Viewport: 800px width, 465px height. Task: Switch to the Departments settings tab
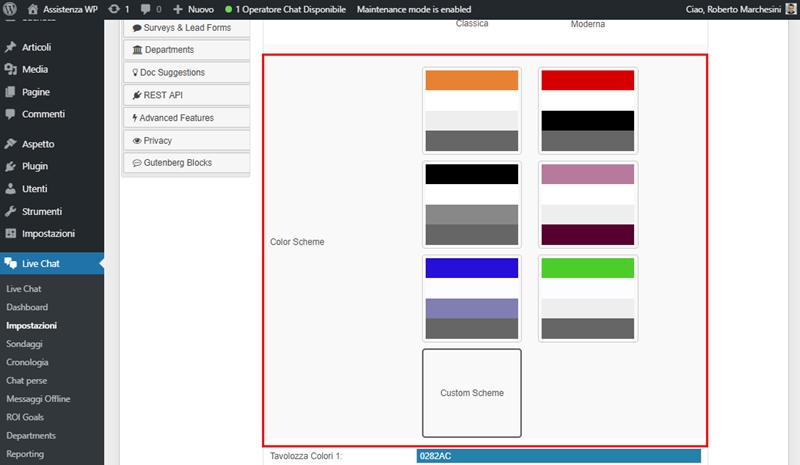(186, 50)
